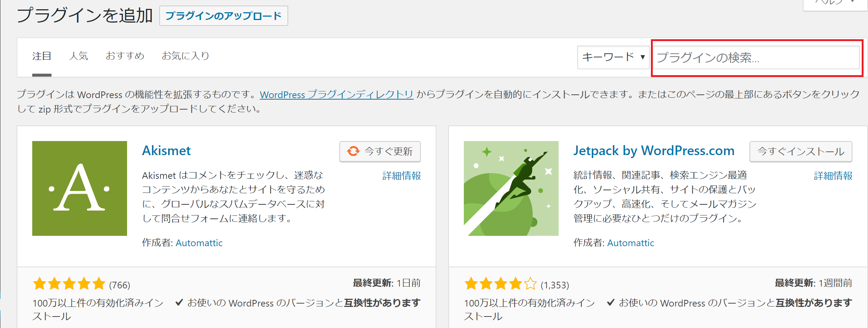Click Akismet compatibility checkmark text

(x=298, y=303)
